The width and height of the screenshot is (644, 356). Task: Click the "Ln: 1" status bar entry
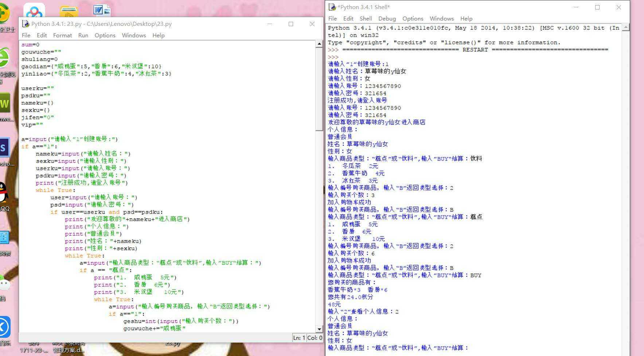tap(299, 338)
